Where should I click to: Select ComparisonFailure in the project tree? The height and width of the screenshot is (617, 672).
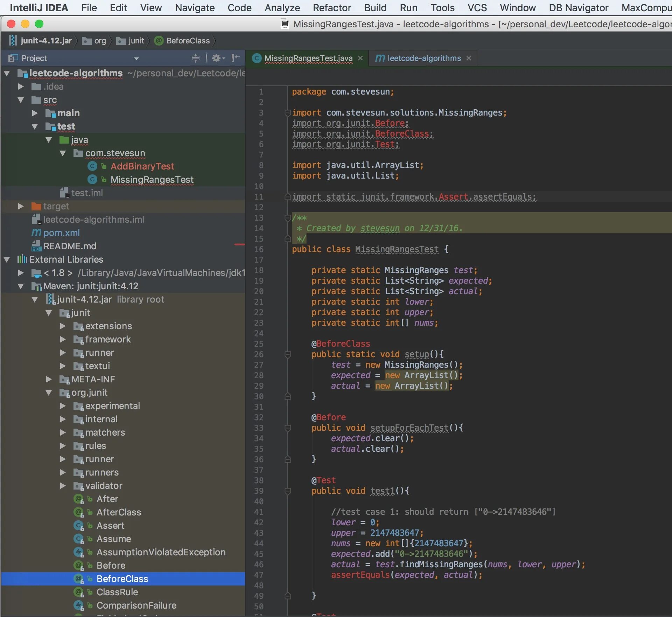[136, 605]
